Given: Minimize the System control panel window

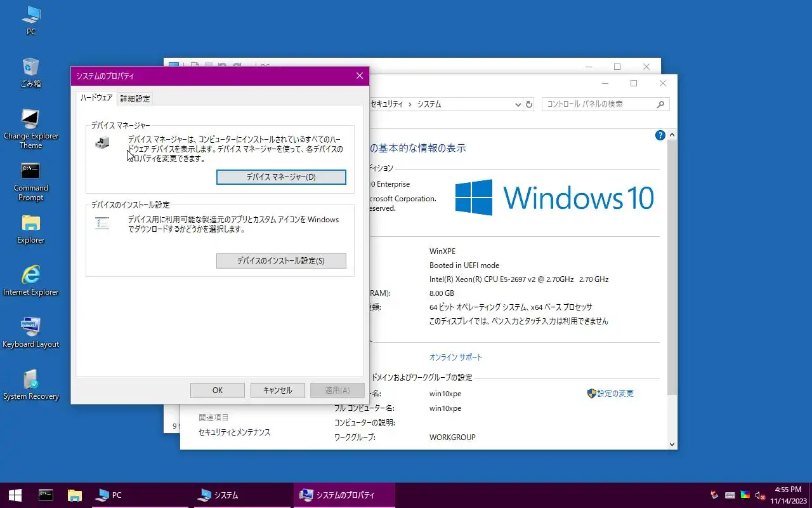Looking at the screenshot, I should tap(605, 83).
